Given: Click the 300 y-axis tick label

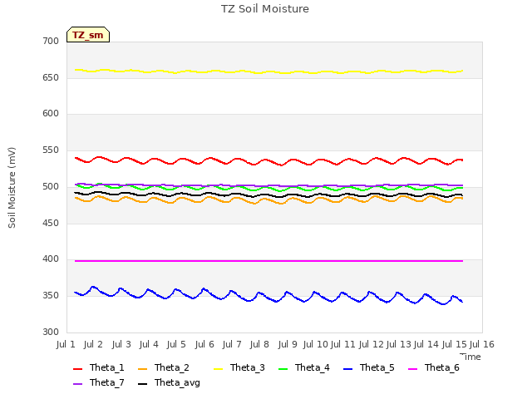Looking at the screenshot, I should (51, 332).
